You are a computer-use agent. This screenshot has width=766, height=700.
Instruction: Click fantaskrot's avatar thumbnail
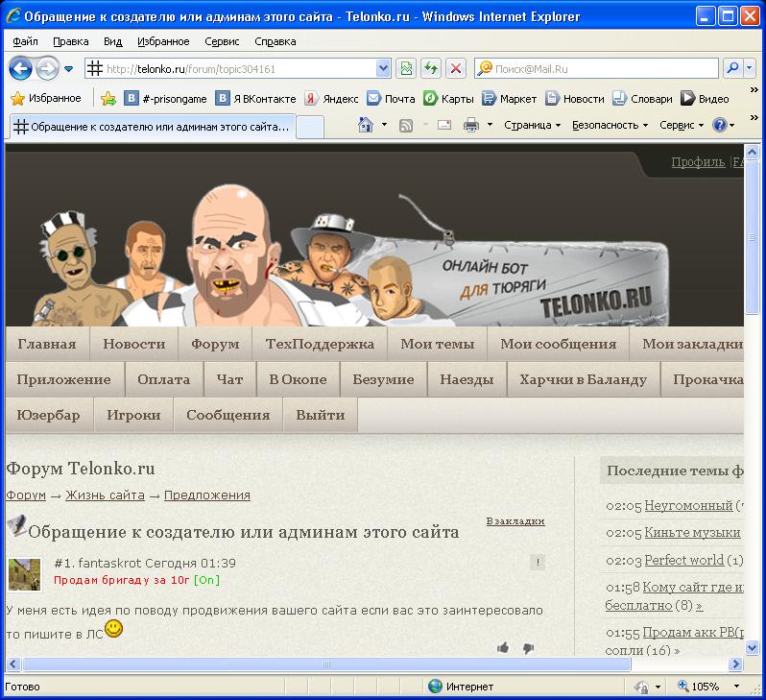pyautogui.click(x=24, y=574)
